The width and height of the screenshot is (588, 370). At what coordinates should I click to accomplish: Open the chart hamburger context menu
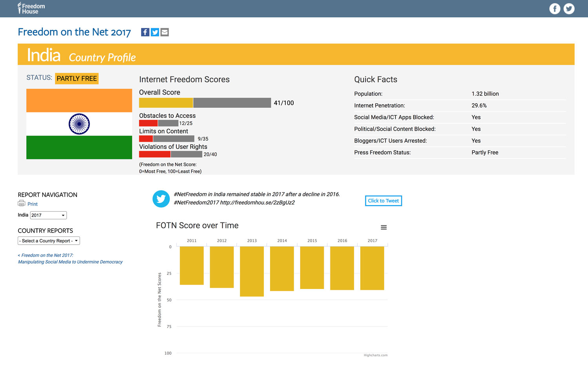[384, 227]
